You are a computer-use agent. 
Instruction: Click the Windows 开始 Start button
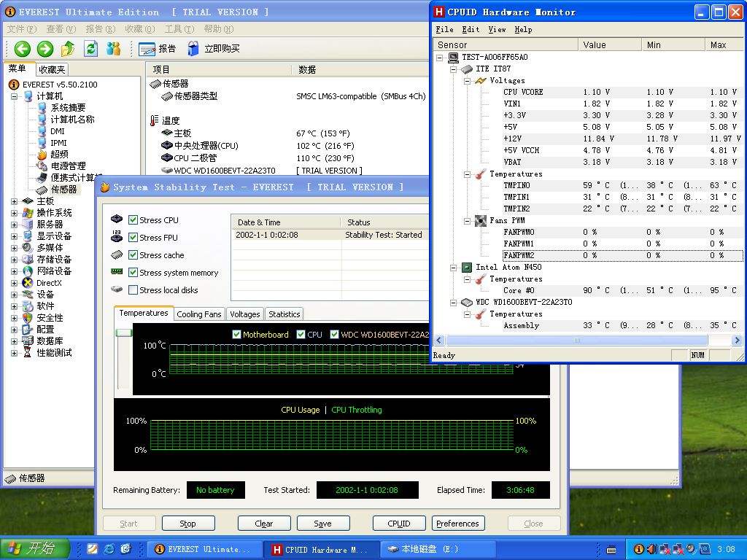[35, 548]
